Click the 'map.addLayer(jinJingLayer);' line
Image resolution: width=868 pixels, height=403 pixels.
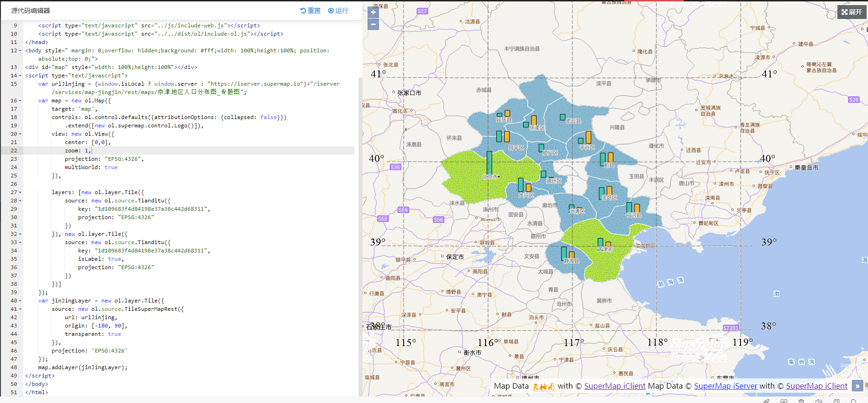pyautogui.click(x=83, y=367)
